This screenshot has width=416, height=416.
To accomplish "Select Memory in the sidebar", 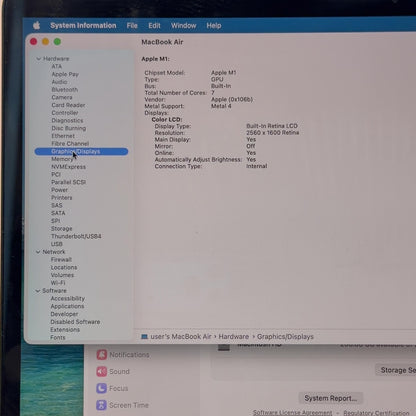I will point(62,159).
